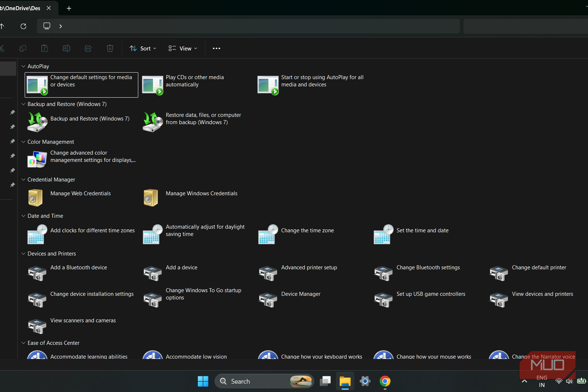Viewport: 588px width, 392px height.
Task: Click the Refresh icon in the navigation bar
Action: tap(24, 26)
